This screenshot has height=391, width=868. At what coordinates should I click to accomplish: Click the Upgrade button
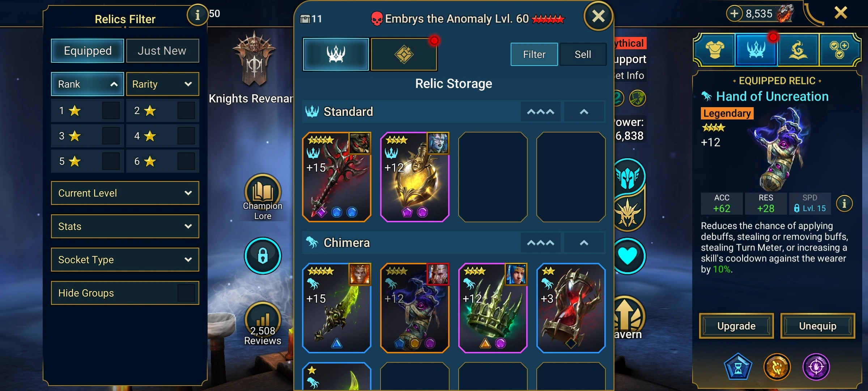736,326
